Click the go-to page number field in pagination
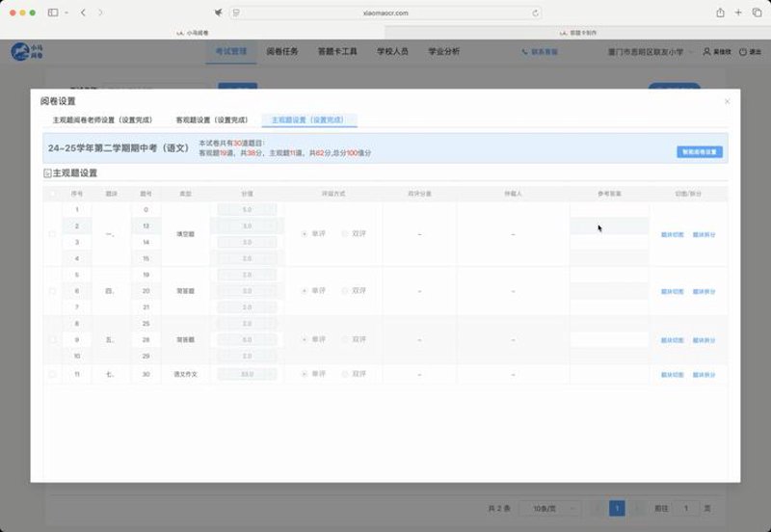 tap(686, 509)
